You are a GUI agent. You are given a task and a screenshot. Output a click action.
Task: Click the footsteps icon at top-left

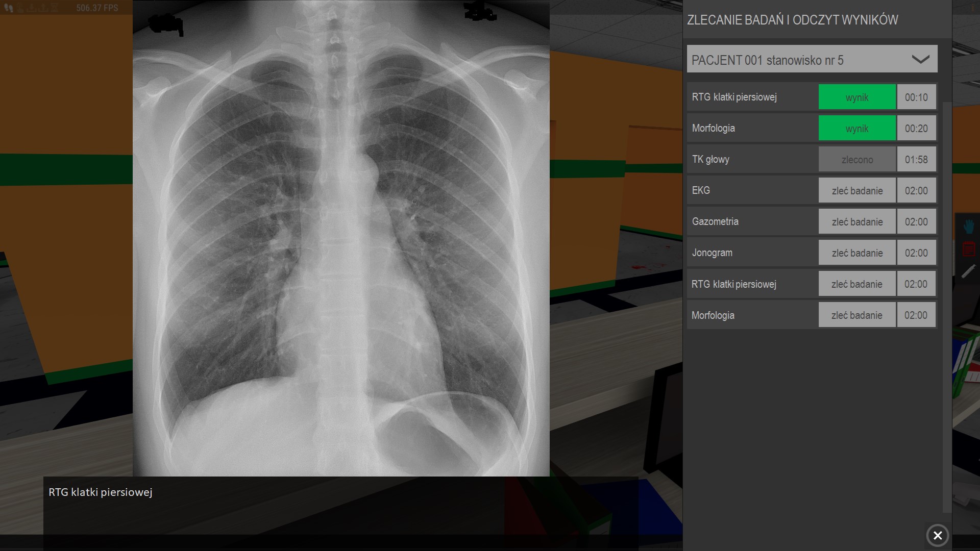9,8
